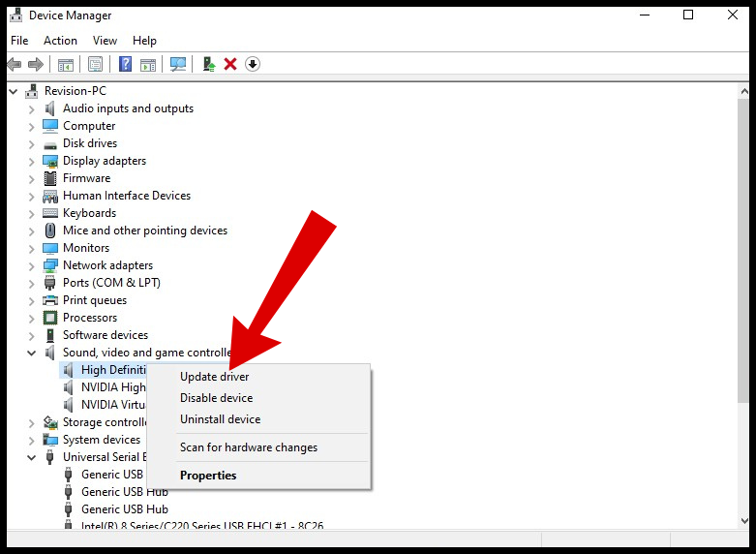Viewport: 756px width, 554px height.
Task: Select the NVIDIA Virtual audio device row
Action: click(x=113, y=405)
